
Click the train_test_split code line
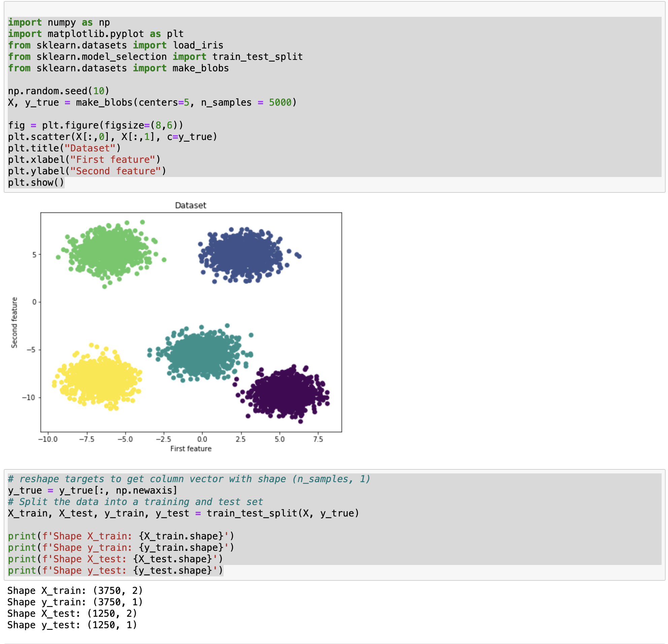coord(183,513)
